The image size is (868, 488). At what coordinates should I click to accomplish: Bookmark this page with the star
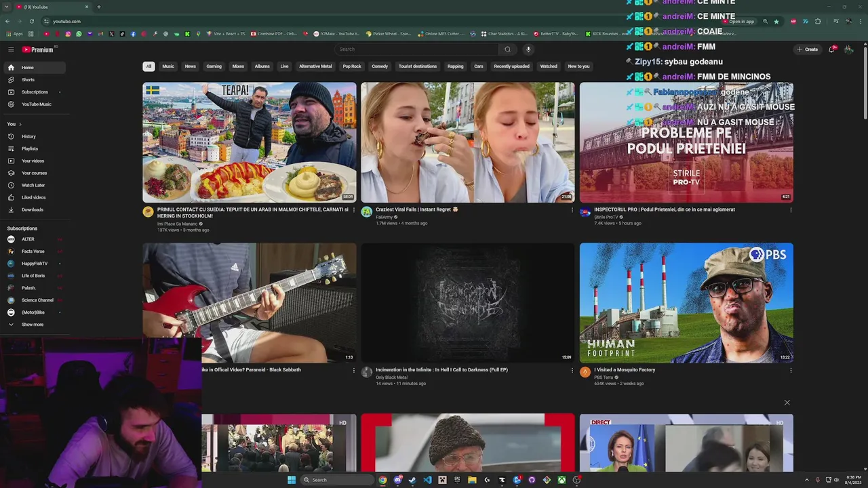tap(776, 21)
